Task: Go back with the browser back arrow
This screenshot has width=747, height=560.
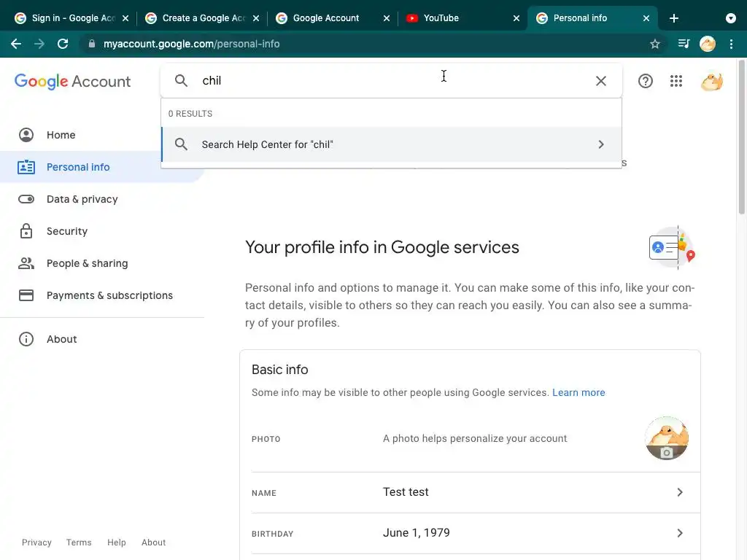Action: (16, 44)
